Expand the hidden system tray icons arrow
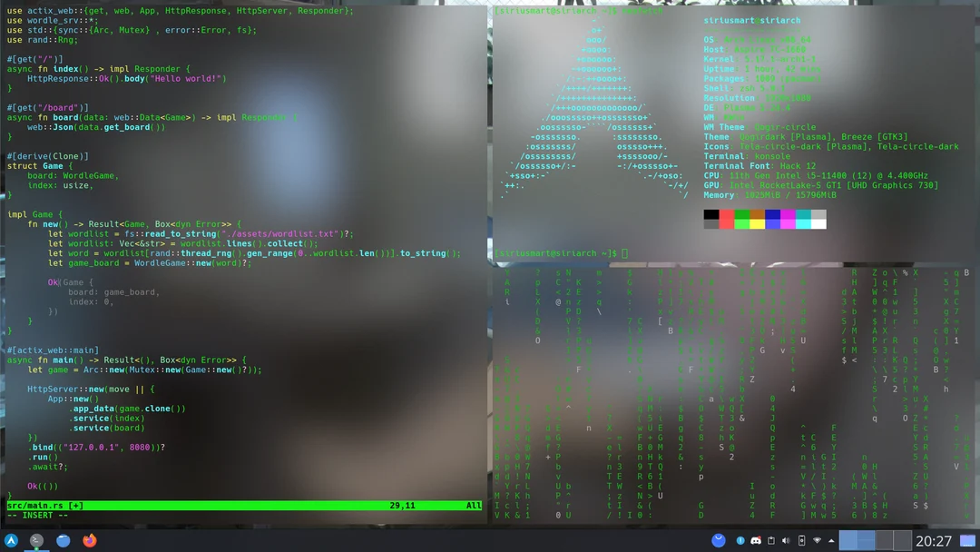The height and width of the screenshot is (552, 980). point(831,540)
